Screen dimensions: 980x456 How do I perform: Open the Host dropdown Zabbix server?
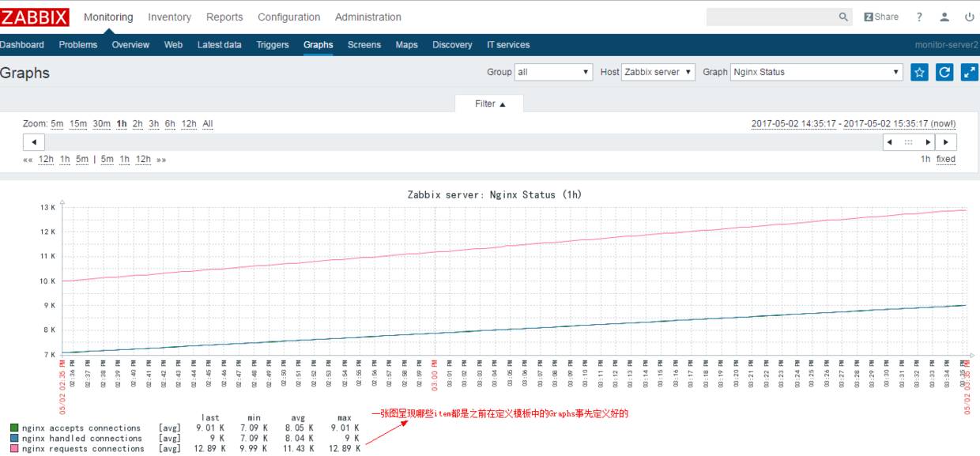click(658, 72)
